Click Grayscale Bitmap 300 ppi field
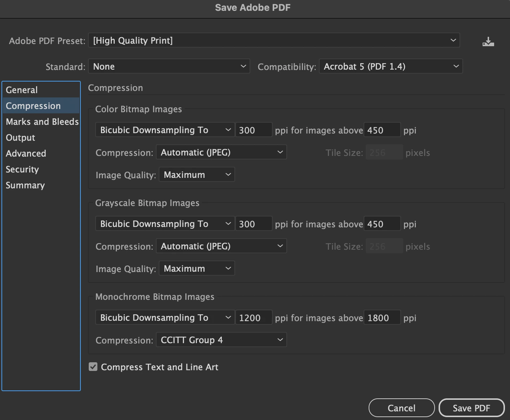The width and height of the screenshot is (510, 420). coord(254,224)
